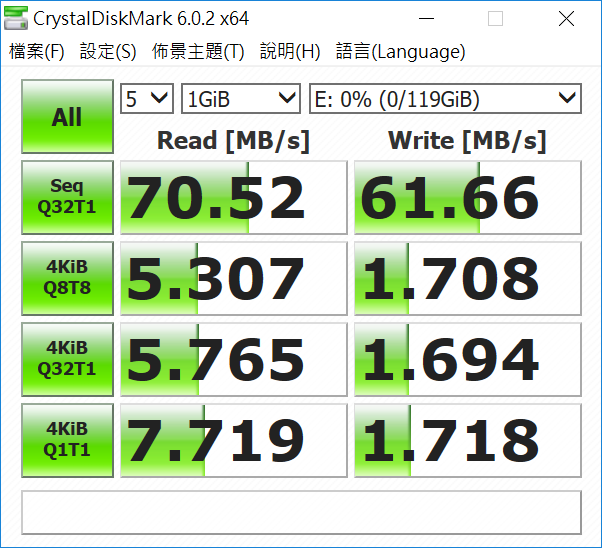
Task: Click the CrystalDiskMark app icon in title bar
Action: click(x=16, y=18)
